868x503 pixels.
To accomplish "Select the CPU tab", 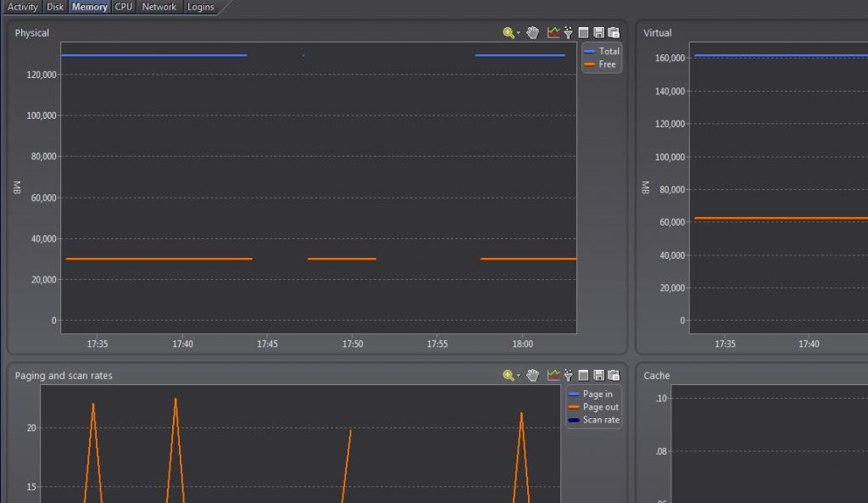I will (124, 7).
